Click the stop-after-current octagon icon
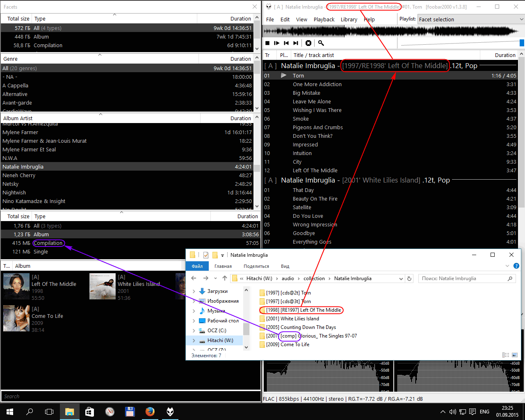Image resolution: width=525 pixels, height=420 pixels. click(308, 43)
